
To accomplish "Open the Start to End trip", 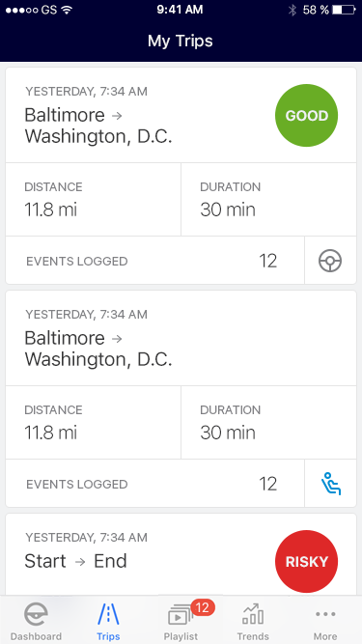I will tap(181, 554).
